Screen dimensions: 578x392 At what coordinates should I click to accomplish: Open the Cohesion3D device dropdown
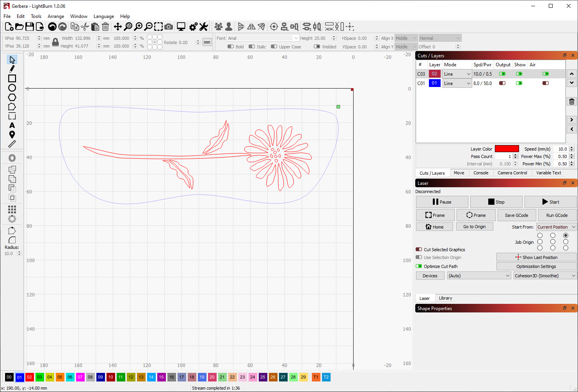pyautogui.click(x=545, y=276)
